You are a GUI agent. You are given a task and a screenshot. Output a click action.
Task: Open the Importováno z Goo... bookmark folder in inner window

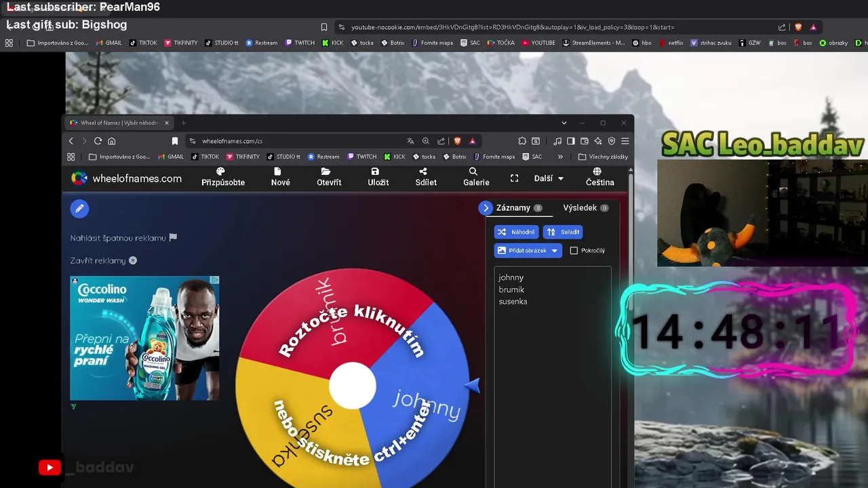[119, 157]
